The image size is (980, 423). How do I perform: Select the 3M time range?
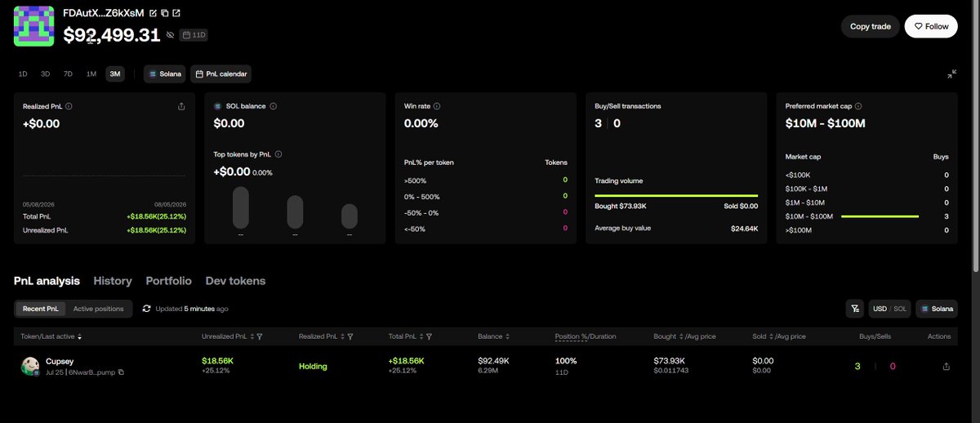click(x=115, y=73)
